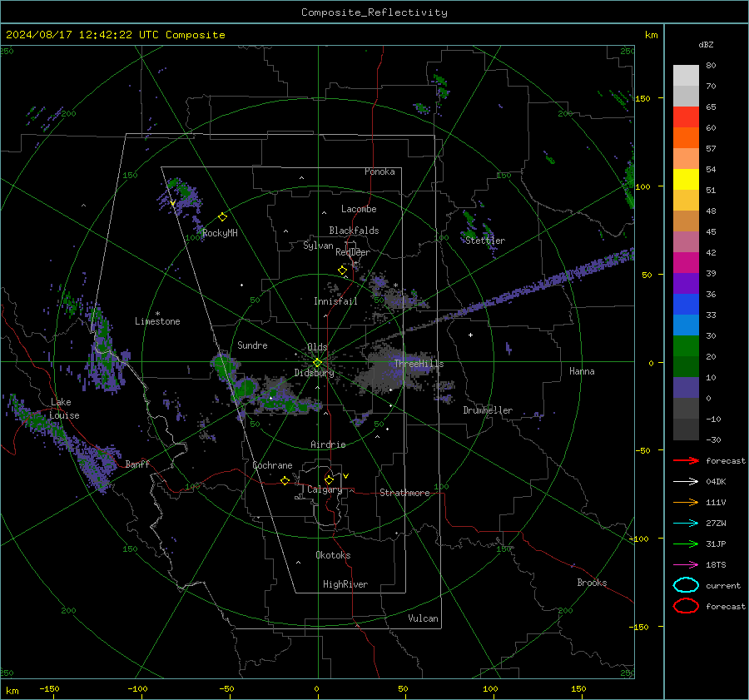
Task: Click the Cochrane label
Action: 272,465
